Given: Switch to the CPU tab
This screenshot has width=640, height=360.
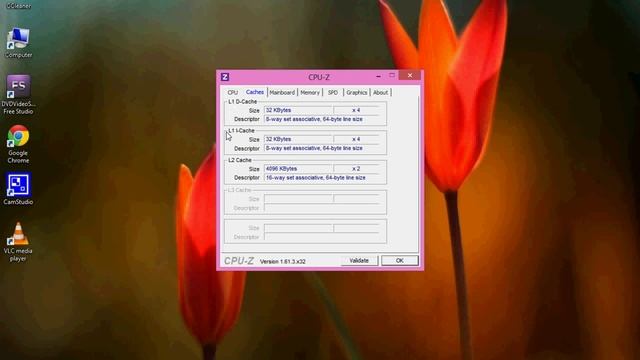Looking at the screenshot, I should click(x=233, y=93).
